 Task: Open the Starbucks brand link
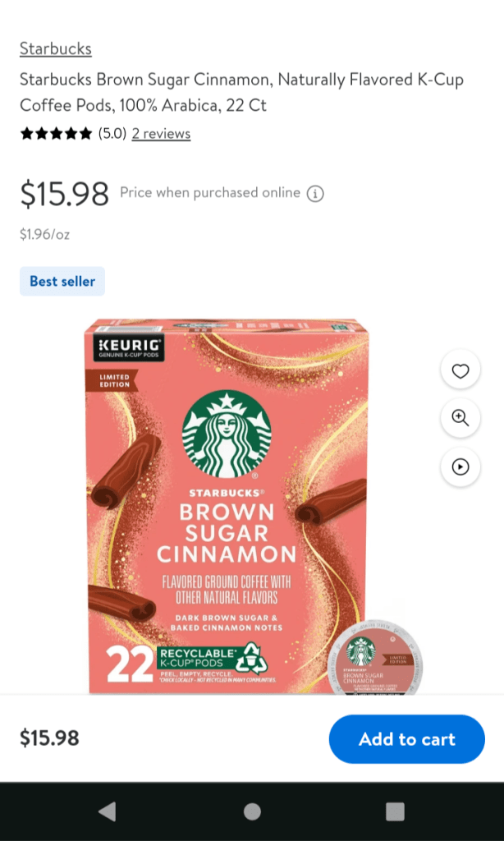[x=56, y=48]
